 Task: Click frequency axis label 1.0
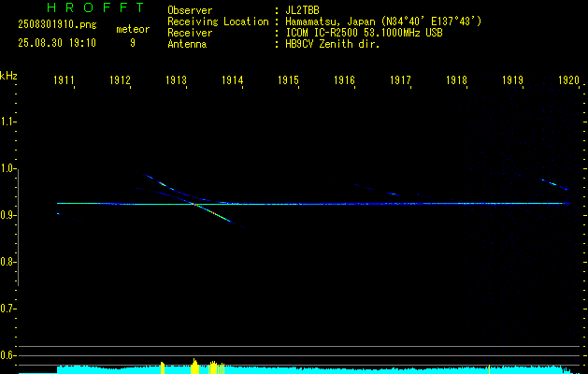tap(7, 168)
